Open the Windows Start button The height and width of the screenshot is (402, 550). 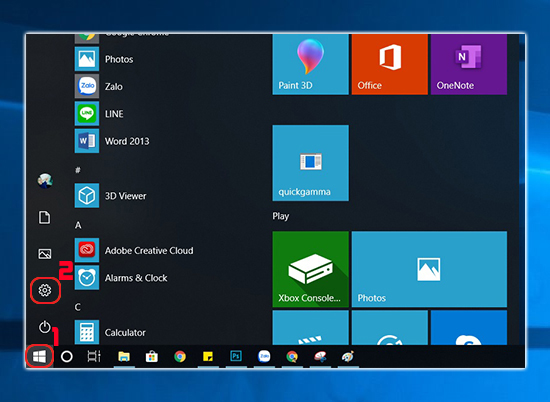point(39,357)
